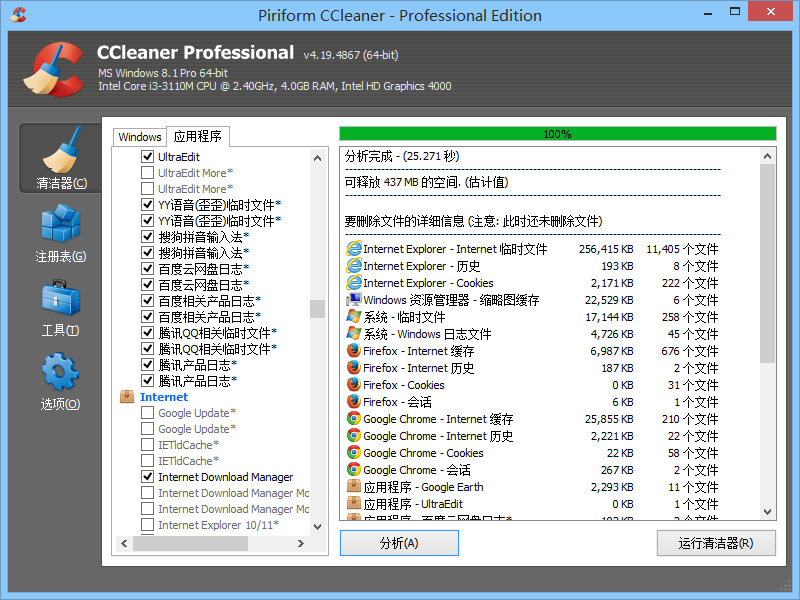Screen dimensions: 800x600
Task: Switch to the 应用程序 tab
Action: click(197, 137)
